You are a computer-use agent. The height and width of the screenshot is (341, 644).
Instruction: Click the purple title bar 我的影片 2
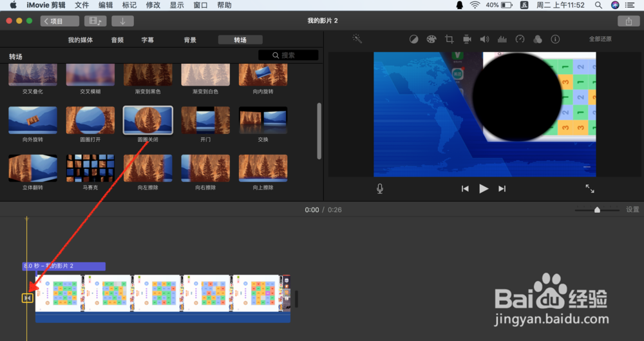tap(64, 266)
